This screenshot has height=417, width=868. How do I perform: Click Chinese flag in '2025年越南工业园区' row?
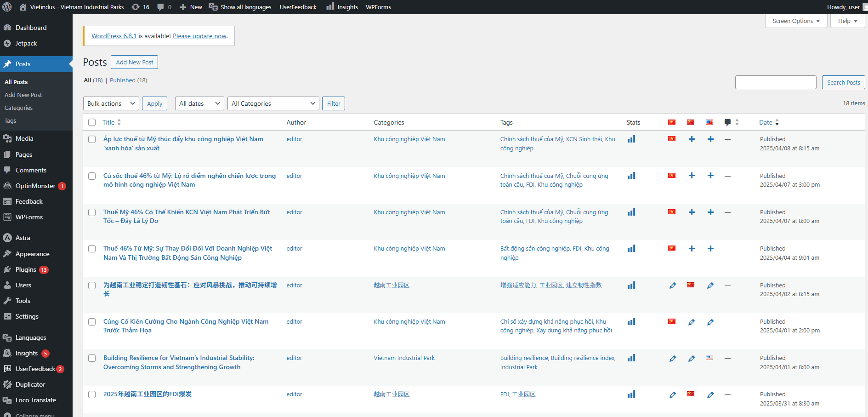pos(691,394)
